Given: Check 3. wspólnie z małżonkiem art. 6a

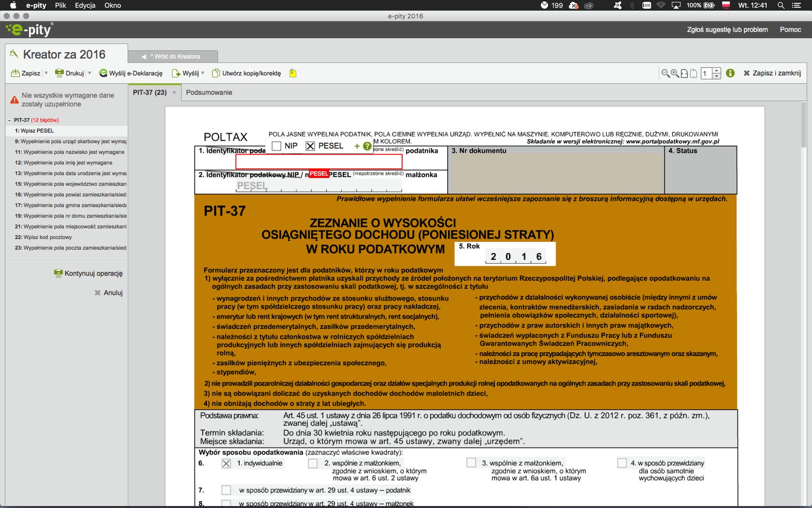Looking at the screenshot, I should pos(471,463).
